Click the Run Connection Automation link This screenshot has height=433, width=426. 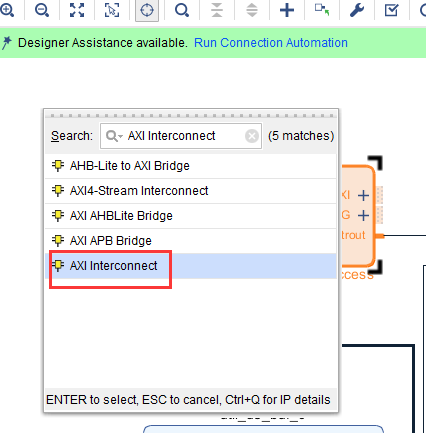point(271,43)
